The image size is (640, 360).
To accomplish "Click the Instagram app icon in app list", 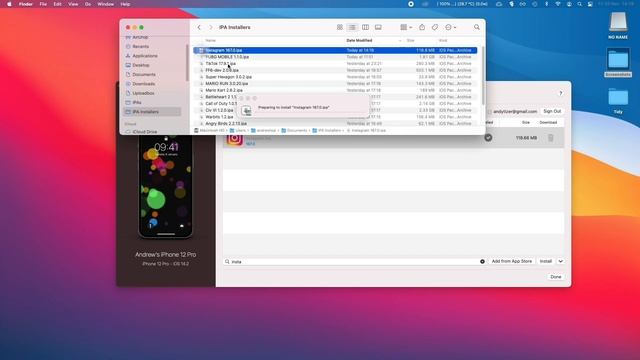I will 234,138.
